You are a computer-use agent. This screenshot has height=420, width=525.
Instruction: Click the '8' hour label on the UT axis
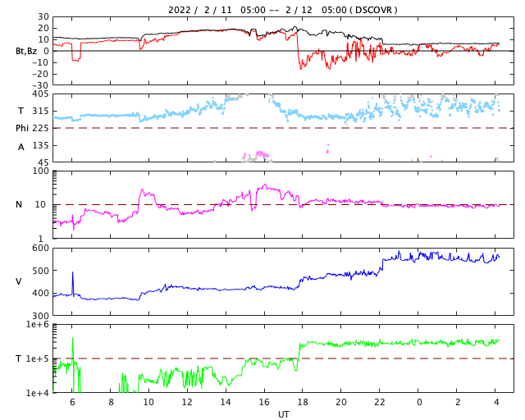pos(111,402)
